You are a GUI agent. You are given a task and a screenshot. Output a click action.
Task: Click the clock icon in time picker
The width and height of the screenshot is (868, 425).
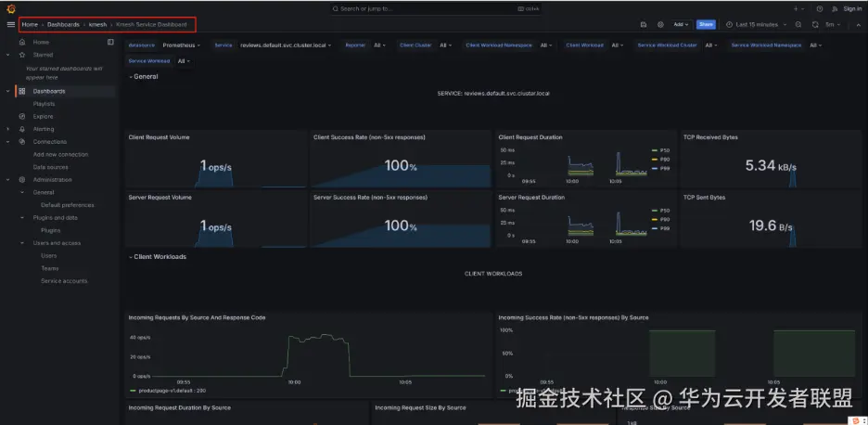point(729,24)
